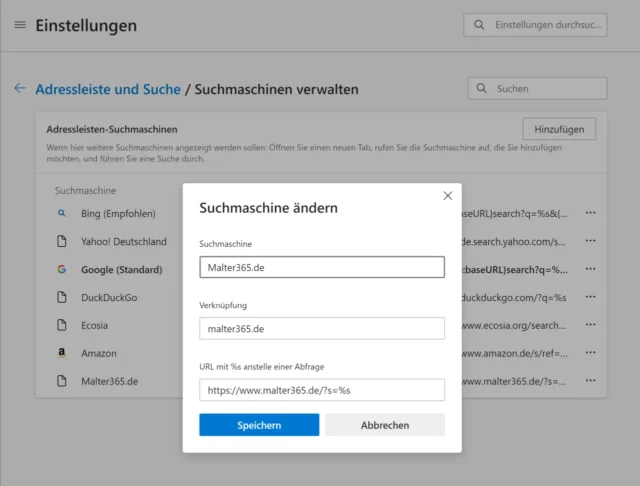The height and width of the screenshot is (486, 640).
Task: Click the Ecosia page icon
Action: tap(61, 325)
